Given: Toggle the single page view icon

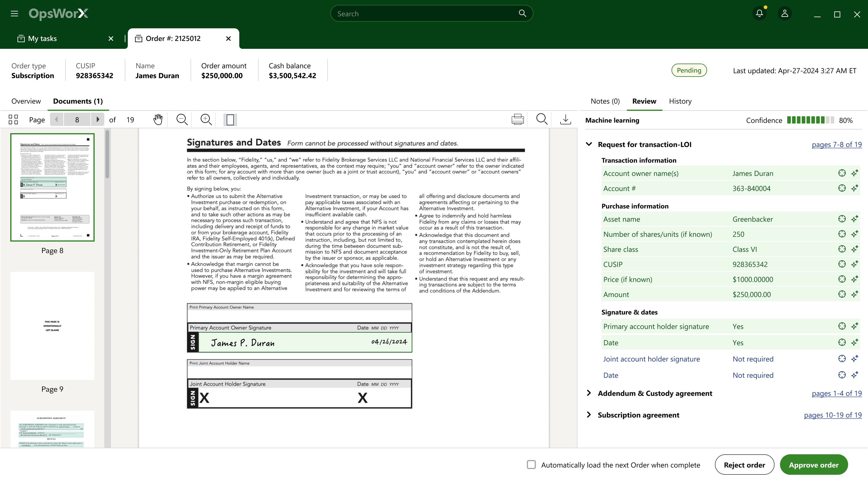Looking at the screenshot, I should (230, 120).
